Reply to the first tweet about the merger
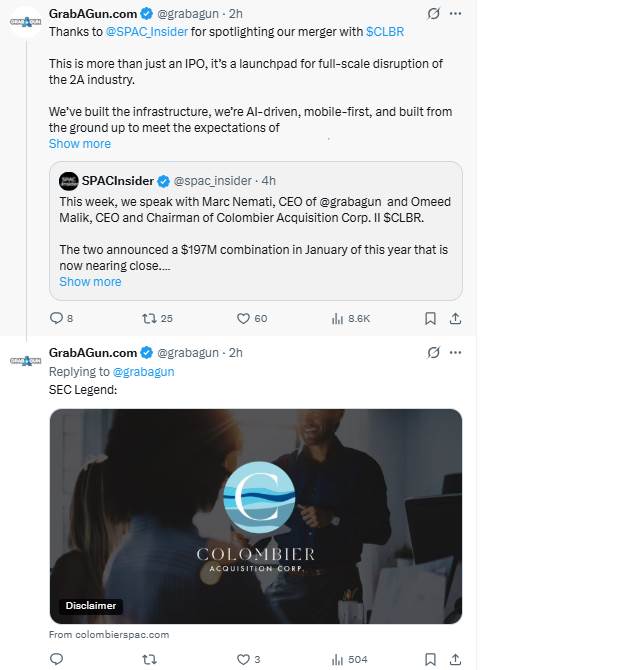The width and height of the screenshot is (622, 670). pyautogui.click(x=56, y=318)
